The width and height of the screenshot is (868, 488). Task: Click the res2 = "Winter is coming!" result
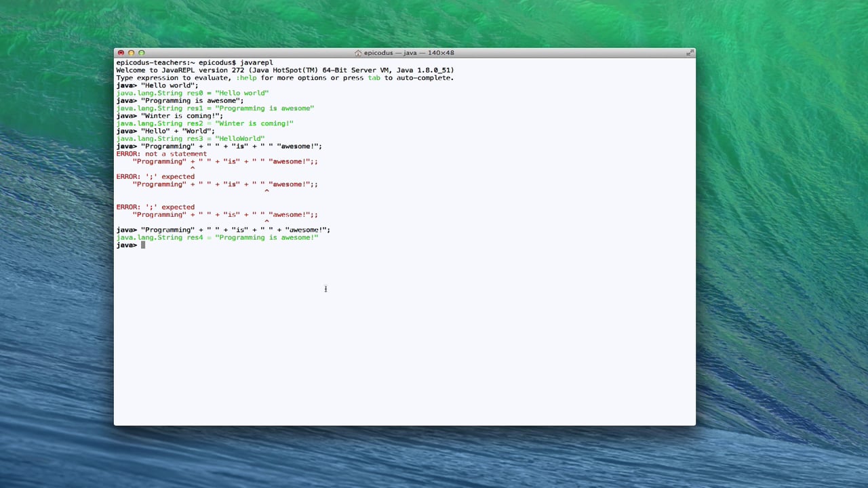click(x=205, y=123)
